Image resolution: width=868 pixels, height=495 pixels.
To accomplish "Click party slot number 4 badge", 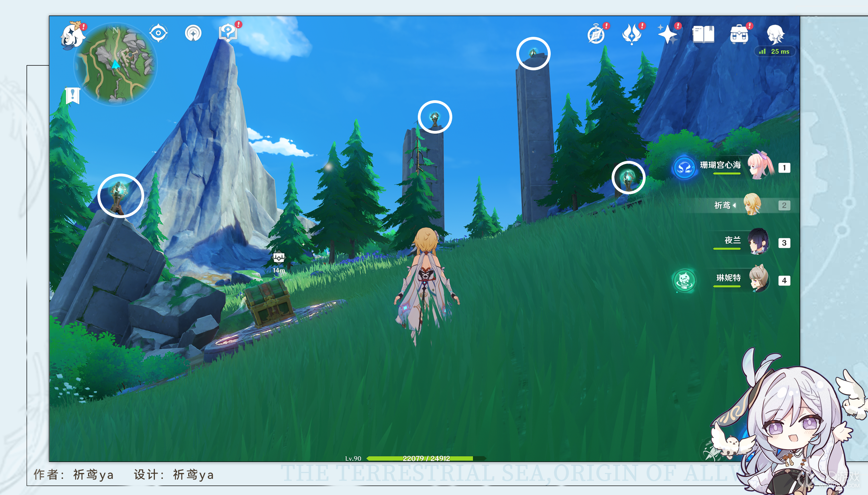I will point(784,280).
